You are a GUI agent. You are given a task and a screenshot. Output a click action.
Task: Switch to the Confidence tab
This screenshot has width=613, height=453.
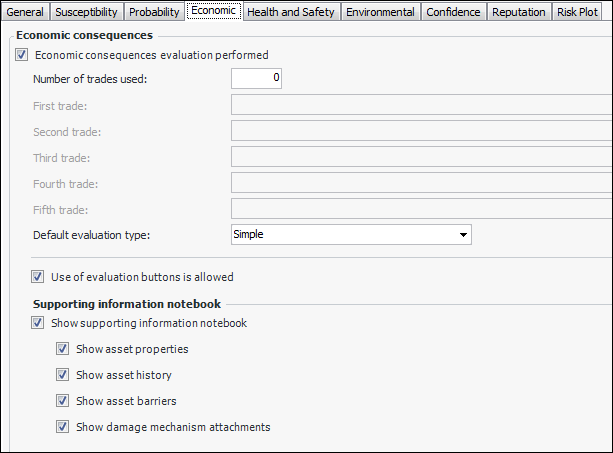454,12
